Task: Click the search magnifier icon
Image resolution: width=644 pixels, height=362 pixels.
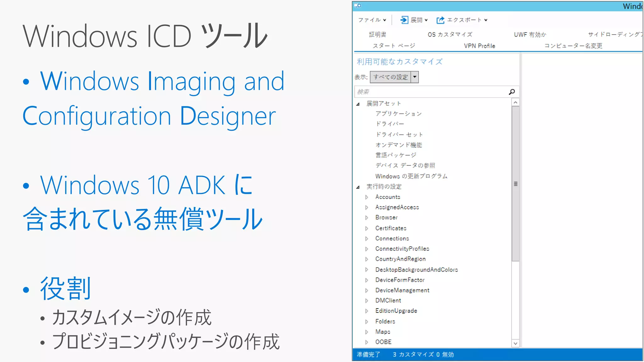Action: pyautogui.click(x=512, y=92)
